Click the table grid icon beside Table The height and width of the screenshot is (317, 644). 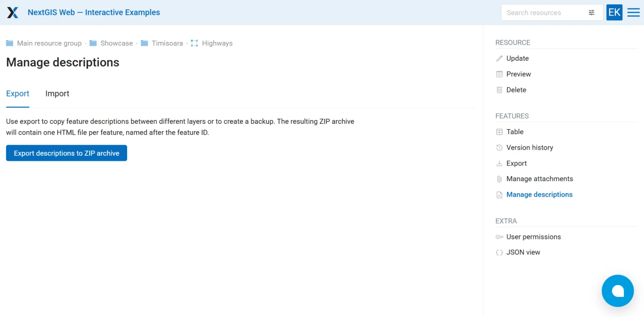pos(499,132)
